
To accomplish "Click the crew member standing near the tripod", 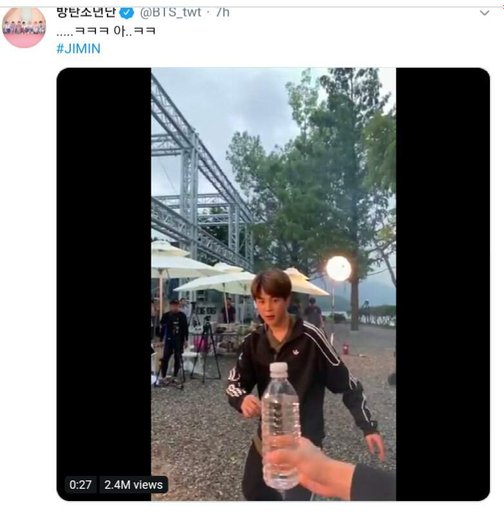I will click(173, 342).
